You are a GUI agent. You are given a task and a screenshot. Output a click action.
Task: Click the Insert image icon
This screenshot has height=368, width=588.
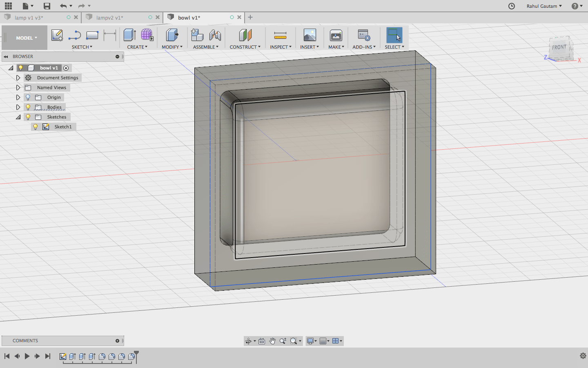(x=310, y=35)
